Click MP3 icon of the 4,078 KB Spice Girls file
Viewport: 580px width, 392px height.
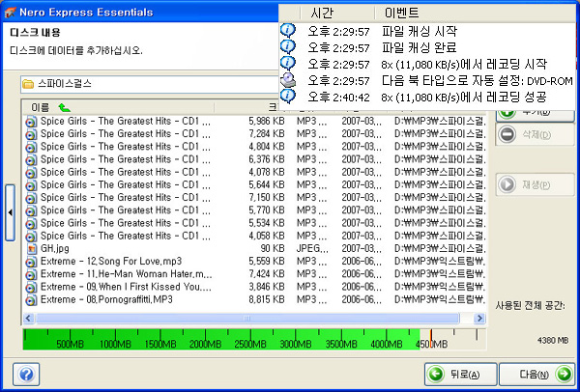[x=32, y=173]
